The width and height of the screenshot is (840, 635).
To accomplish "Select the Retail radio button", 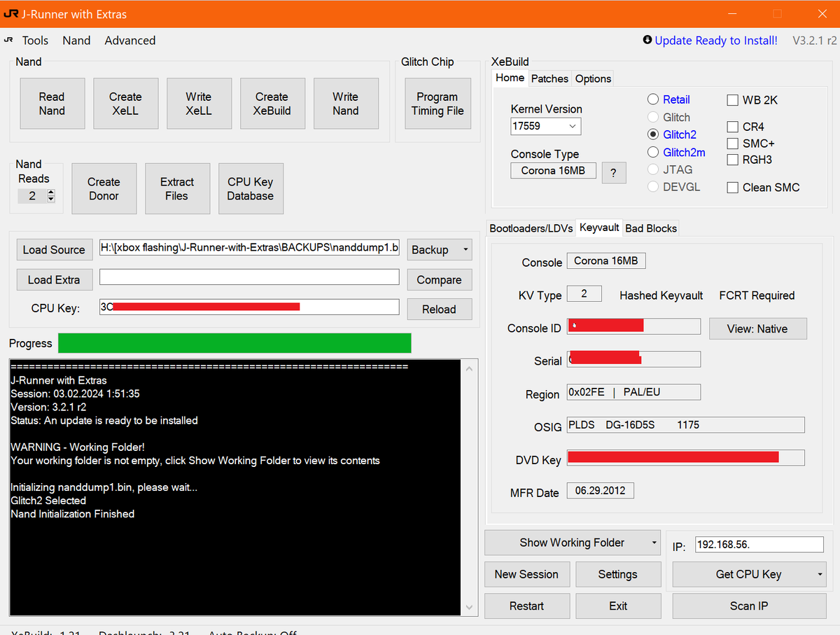I will coord(653,99).
